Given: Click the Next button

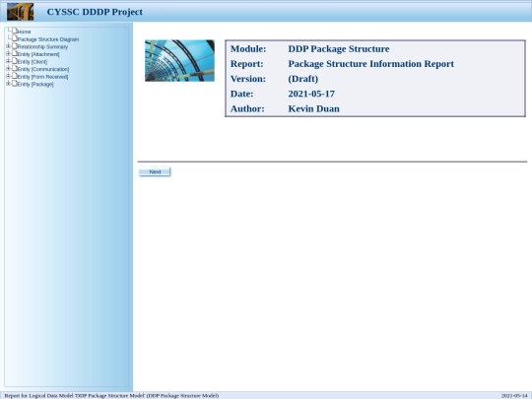Looking at the screenshot, I should 155,172.
